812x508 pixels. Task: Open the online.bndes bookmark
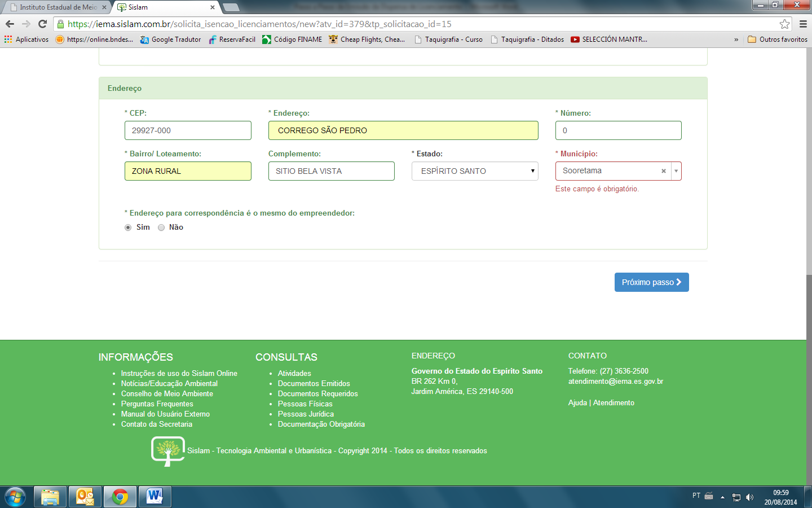click(95, 40)
